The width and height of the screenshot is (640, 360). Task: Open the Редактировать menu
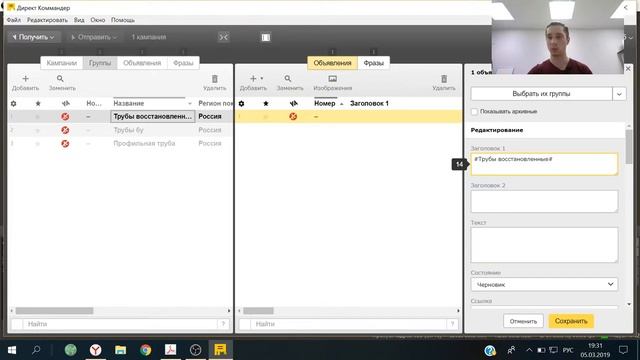pos(47,20)
